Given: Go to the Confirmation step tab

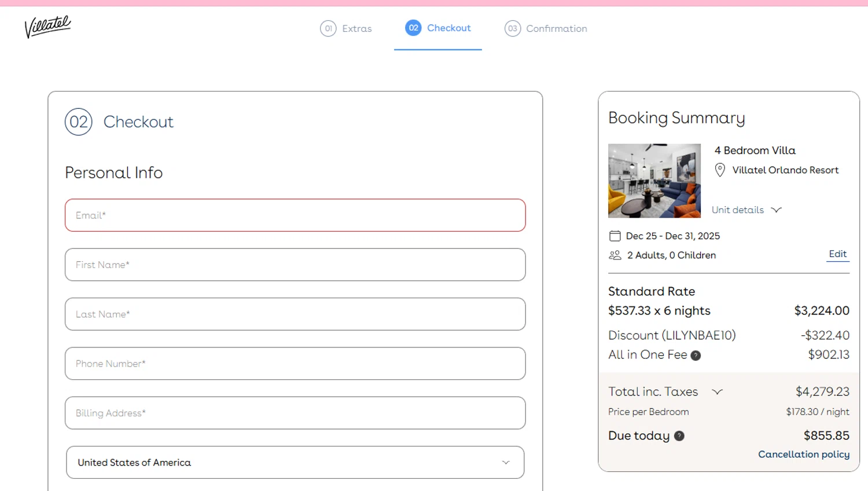Looking at the screenshot, I should pyautogui.click(x=546, y=28).
